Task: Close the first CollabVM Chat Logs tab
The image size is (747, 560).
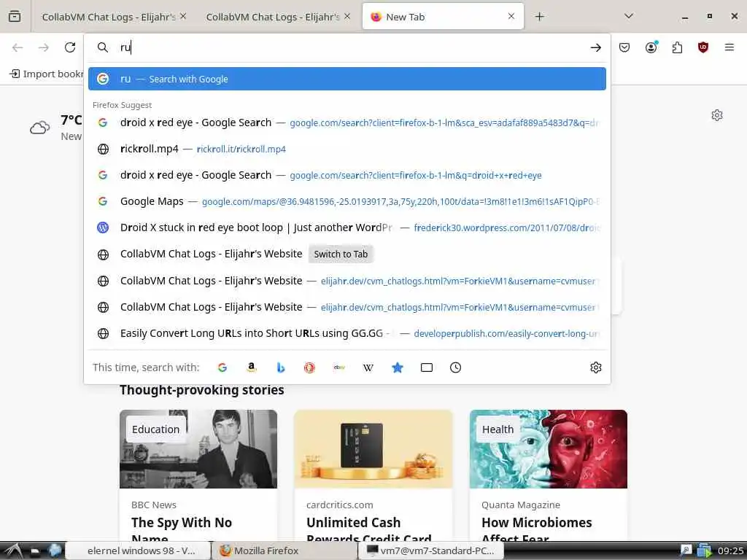Action: coord(183,16)
